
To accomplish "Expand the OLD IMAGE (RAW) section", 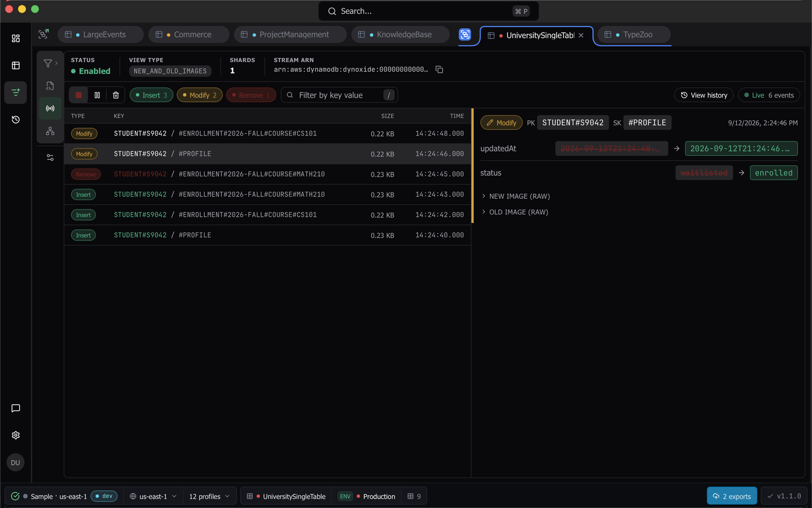I will tap(514, 212).
